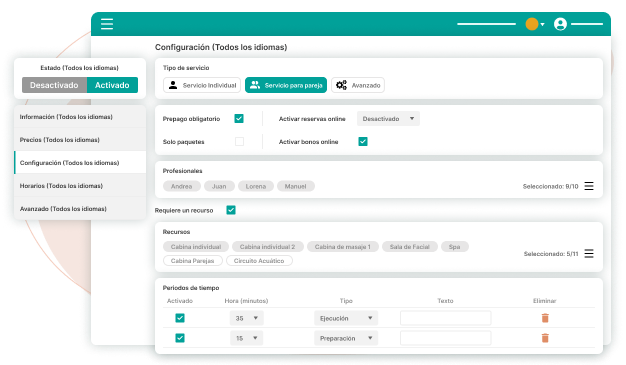This screenshot has height=365, width=626.
Task: Click the Periodos de tiempo heading
Action: pyautogui.click(x=191, y=288)
